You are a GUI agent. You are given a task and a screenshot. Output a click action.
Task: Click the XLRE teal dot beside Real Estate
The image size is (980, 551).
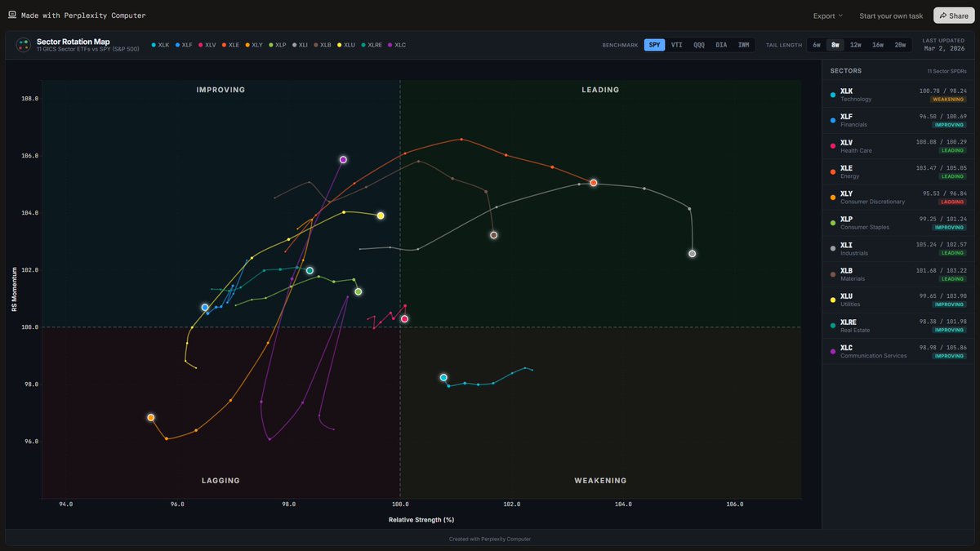[x=832, y=325]
